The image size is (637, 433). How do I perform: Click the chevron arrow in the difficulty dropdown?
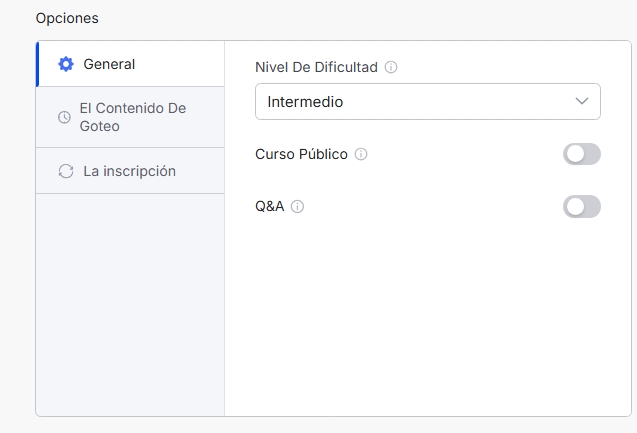tap(582, 101)
